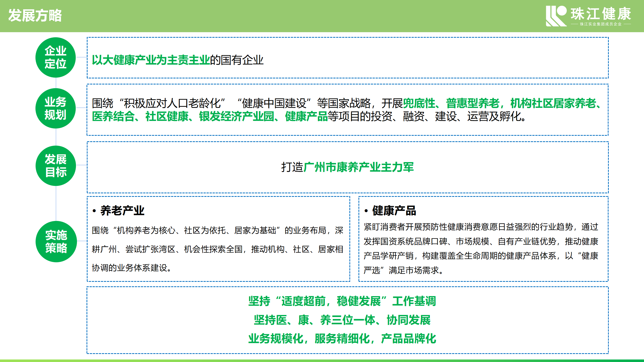Click the 发展目标 green circle
This screenshot has height=362, width=644.
coord(56,166)
